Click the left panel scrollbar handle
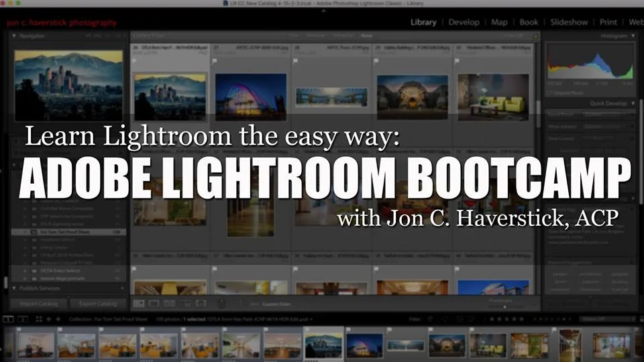644x362 pixels. click(x=6, y=282)
